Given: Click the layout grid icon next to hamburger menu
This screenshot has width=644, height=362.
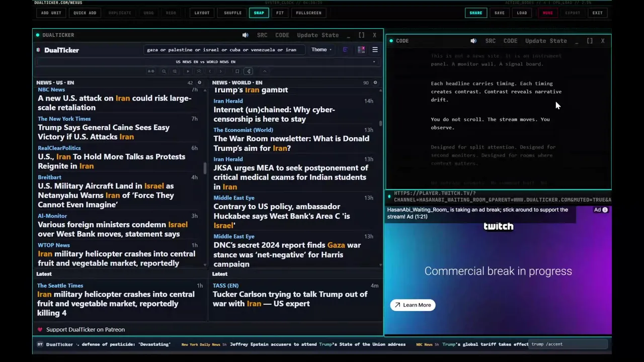Looking at the screenshot, I should click(361, 50).
